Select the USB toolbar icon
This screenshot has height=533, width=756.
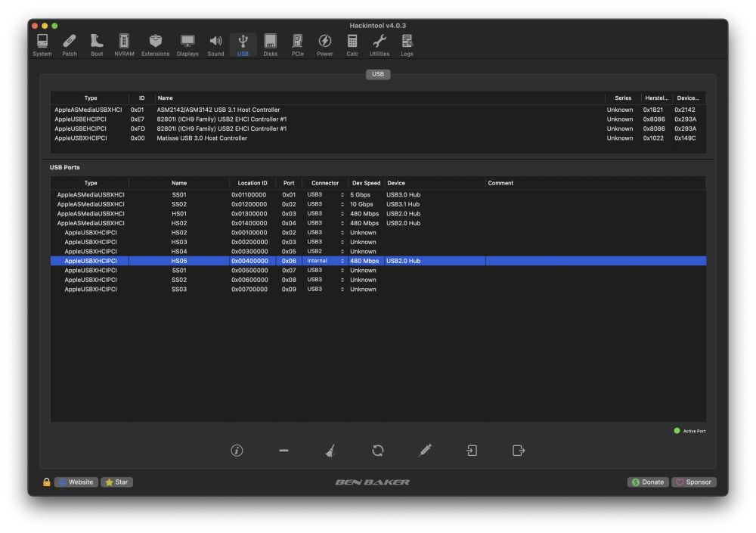coord(243,45)
